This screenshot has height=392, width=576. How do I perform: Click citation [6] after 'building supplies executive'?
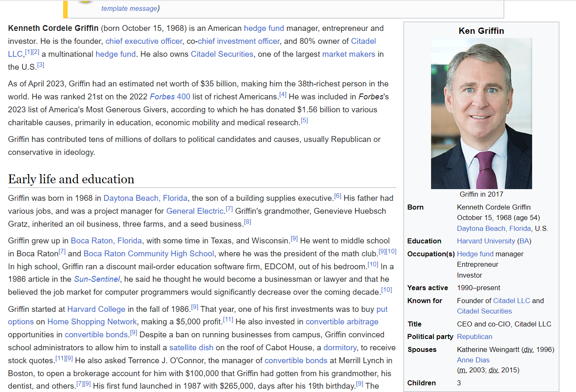tap(337, 196)
